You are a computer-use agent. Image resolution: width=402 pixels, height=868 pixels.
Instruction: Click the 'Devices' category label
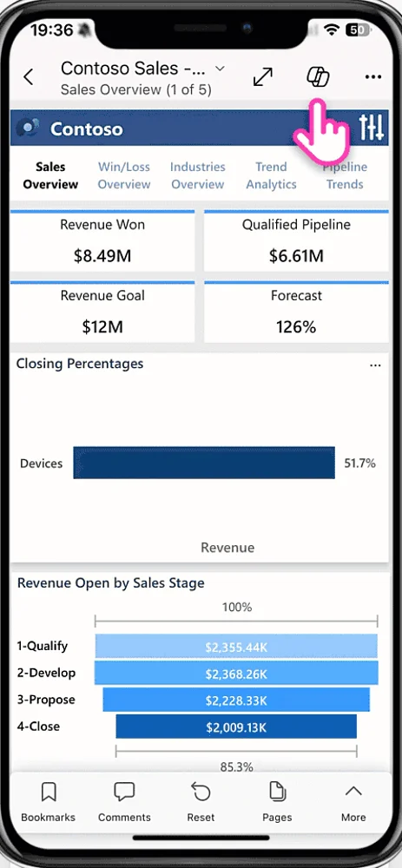click(x=42, y=464)
